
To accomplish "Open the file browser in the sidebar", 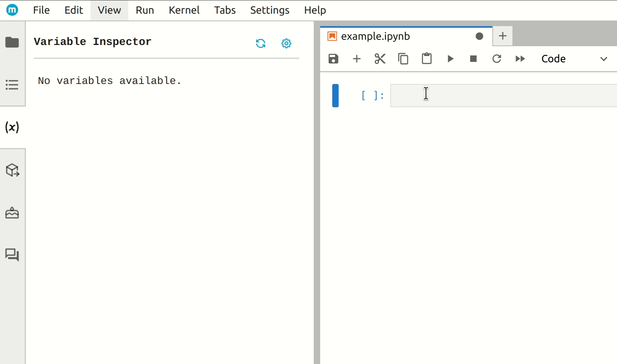I will pos(12,42).
